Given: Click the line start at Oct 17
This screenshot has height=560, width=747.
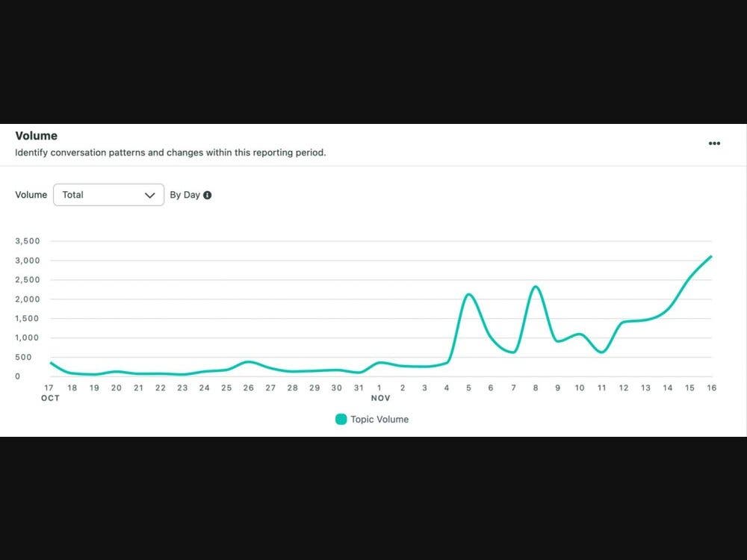Looking at the screenshot, I should (x=51, y=363).
